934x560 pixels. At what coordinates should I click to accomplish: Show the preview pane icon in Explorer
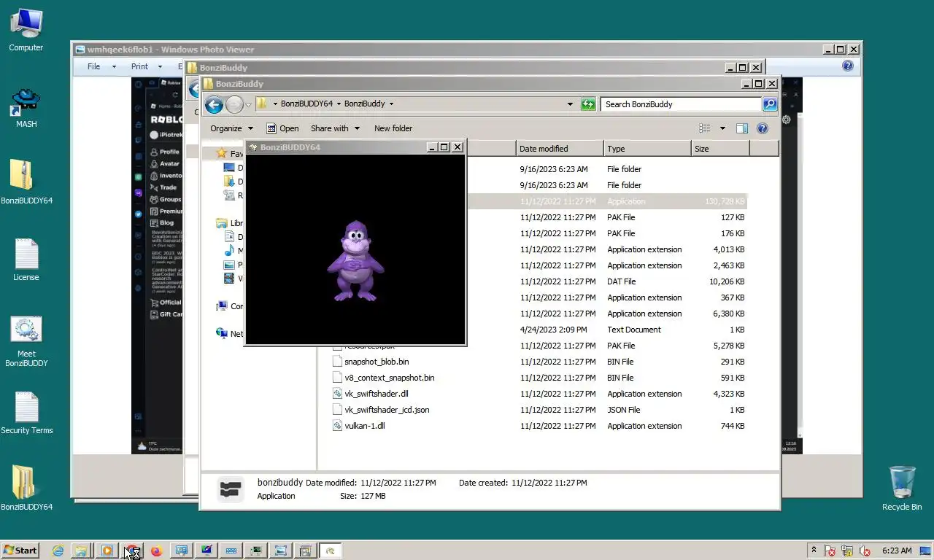[742, 128]
